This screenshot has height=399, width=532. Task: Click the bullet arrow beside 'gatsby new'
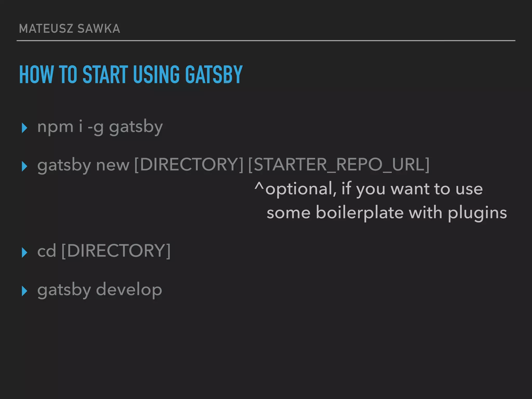click(25, 166)
